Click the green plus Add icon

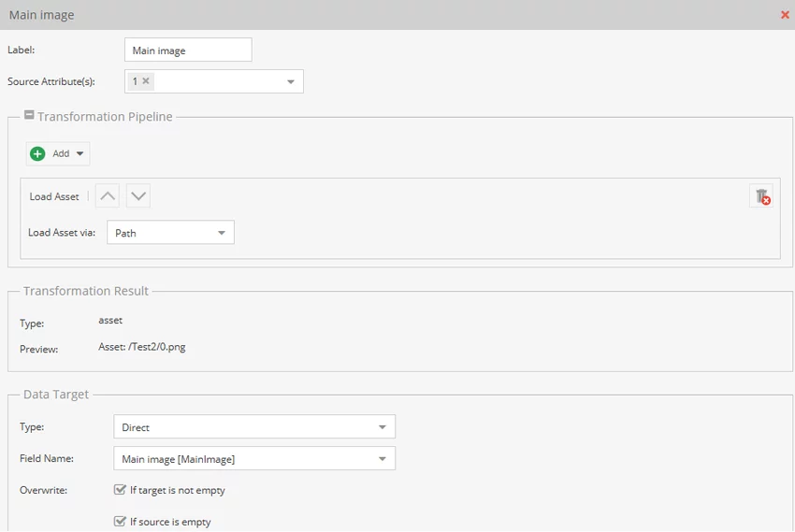(x=37, y=153)
